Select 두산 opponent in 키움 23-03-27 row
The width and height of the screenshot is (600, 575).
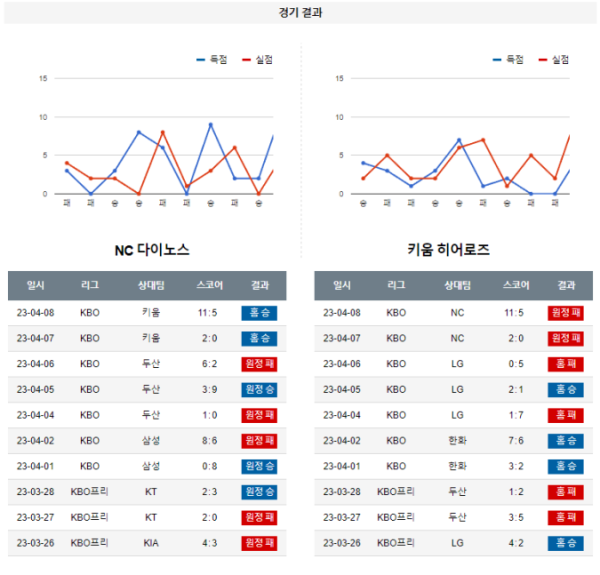458,518
